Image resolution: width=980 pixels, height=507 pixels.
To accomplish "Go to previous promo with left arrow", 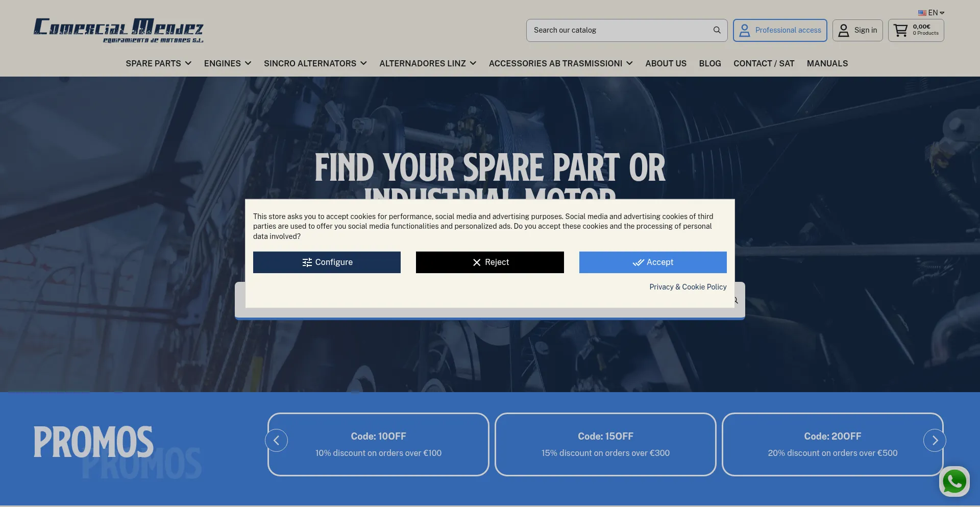I will [276, 440].
